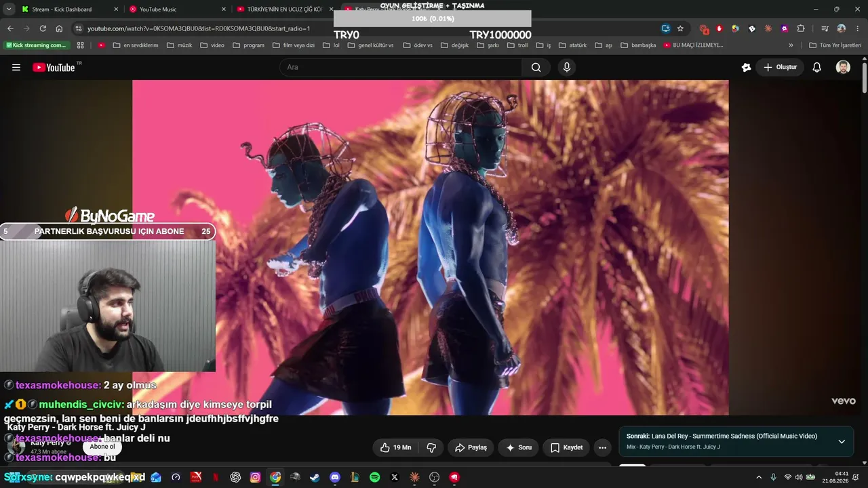Open ChatGPT from the taskbar
The height and width of the screenshot is (488, 868).
pos(235,477)
